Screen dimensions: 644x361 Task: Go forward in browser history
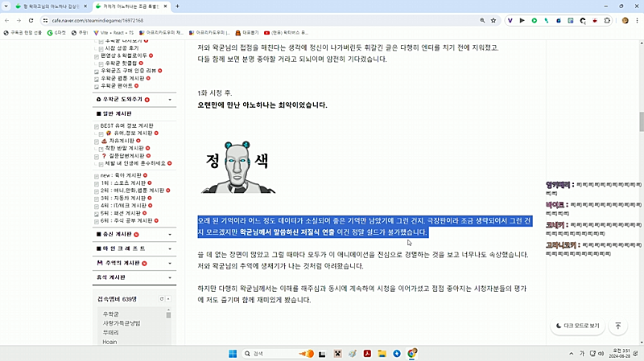pyautogui.click(x=19, y=21)
